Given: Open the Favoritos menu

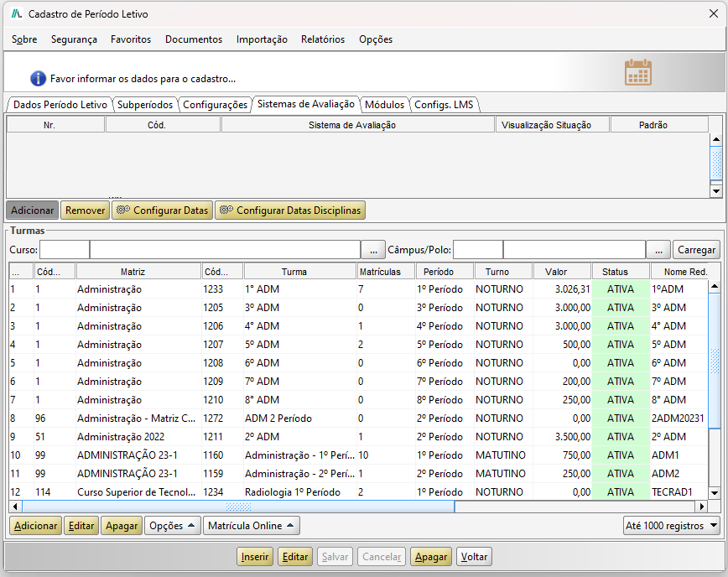Looking at the screenshot, I should coord(131,39).
